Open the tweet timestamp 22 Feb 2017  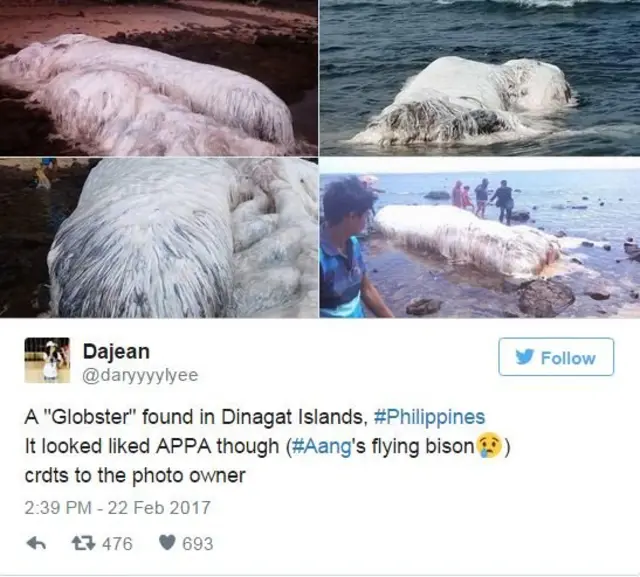pos(118,508)
